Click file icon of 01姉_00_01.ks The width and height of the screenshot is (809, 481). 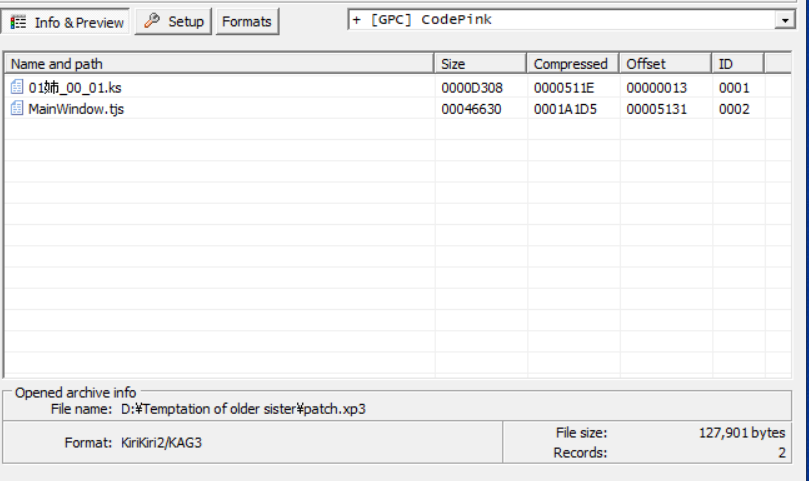[x=17, y=87]
